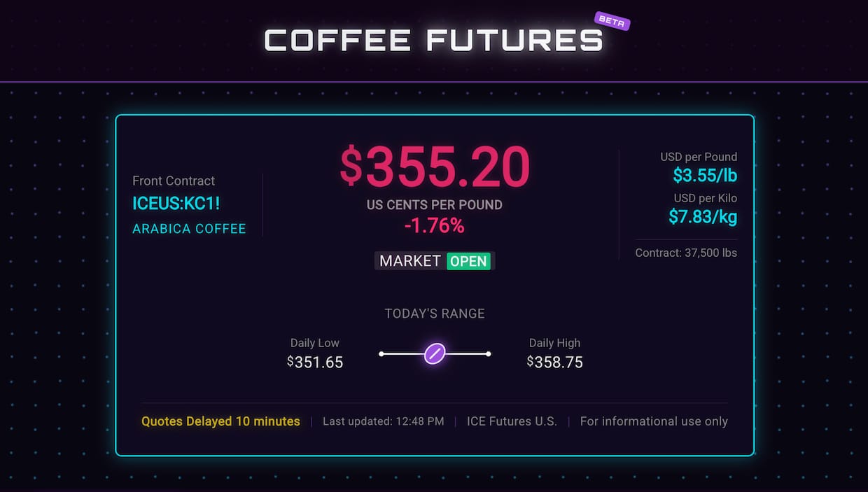Switch to the ICE Futures U.S. source

point(512,421)
